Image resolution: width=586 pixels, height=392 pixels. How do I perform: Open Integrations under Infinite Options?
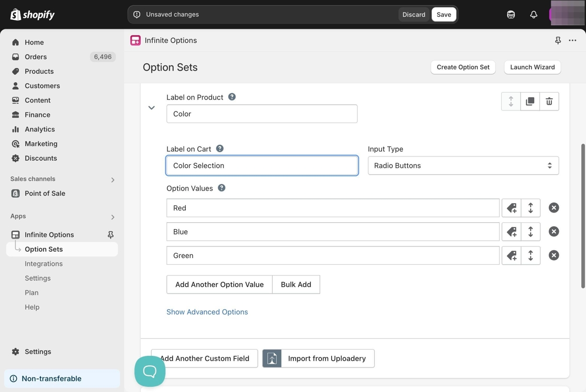coord(43,264)
